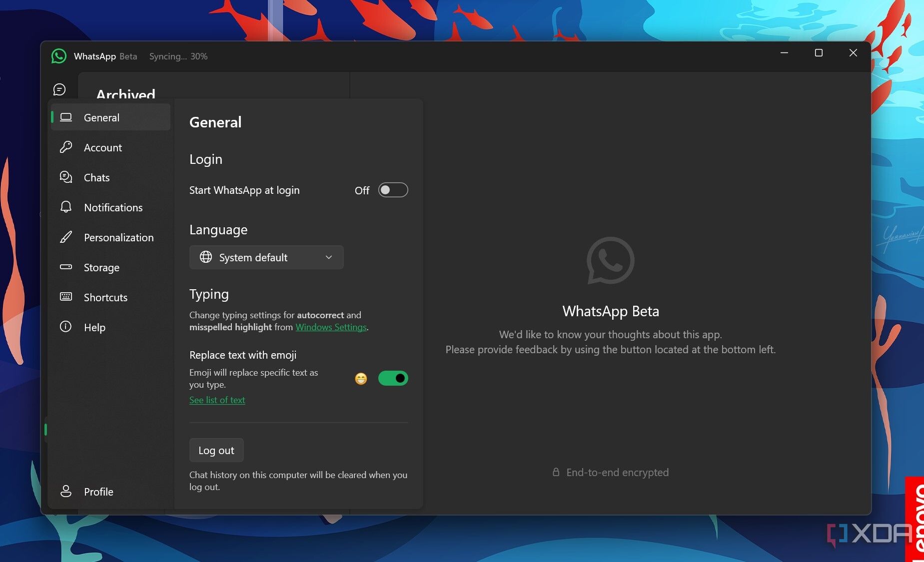
Task: Open Account settings tab
Action: tap(111, 147)
